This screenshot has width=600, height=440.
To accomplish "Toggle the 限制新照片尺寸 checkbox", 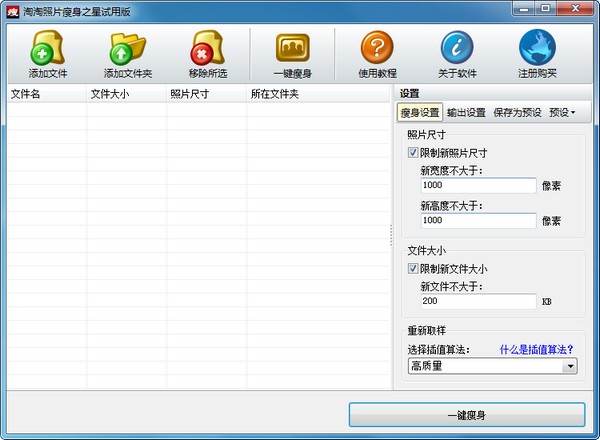I will coord(413,153).
